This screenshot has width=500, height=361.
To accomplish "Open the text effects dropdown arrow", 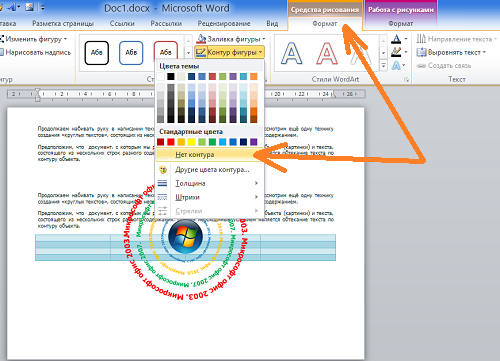I will [x=404, y=65].
